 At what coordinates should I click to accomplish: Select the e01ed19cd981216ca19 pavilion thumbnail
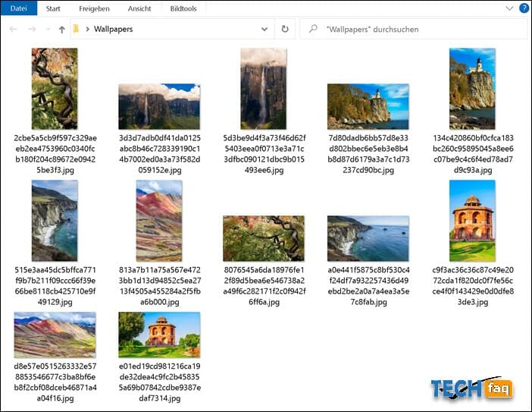click(159, 335)
